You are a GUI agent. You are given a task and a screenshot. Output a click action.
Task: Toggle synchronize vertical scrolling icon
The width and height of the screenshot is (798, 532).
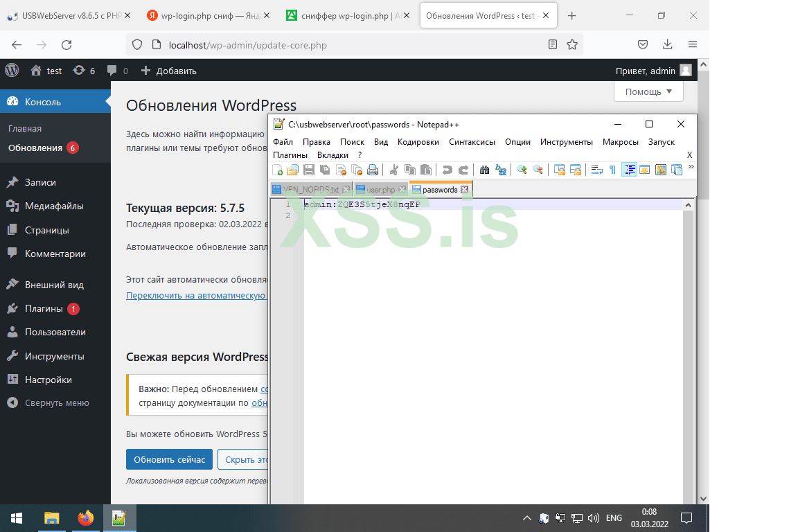point(559,170)
